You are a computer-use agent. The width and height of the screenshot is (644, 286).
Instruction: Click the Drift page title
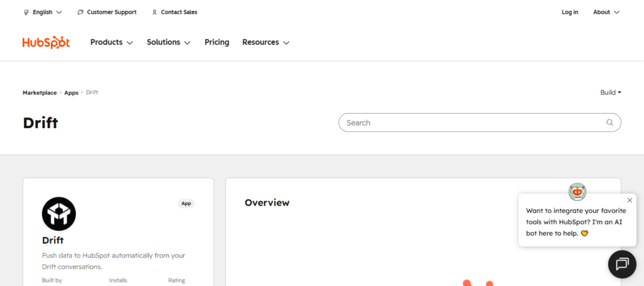[40, 123]
